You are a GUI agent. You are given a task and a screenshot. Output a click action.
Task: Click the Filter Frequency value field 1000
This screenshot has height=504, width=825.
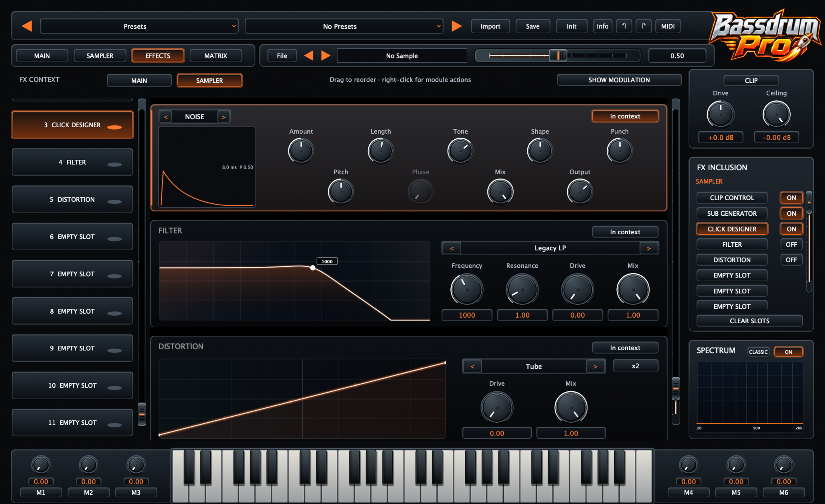tap(467, 315)
